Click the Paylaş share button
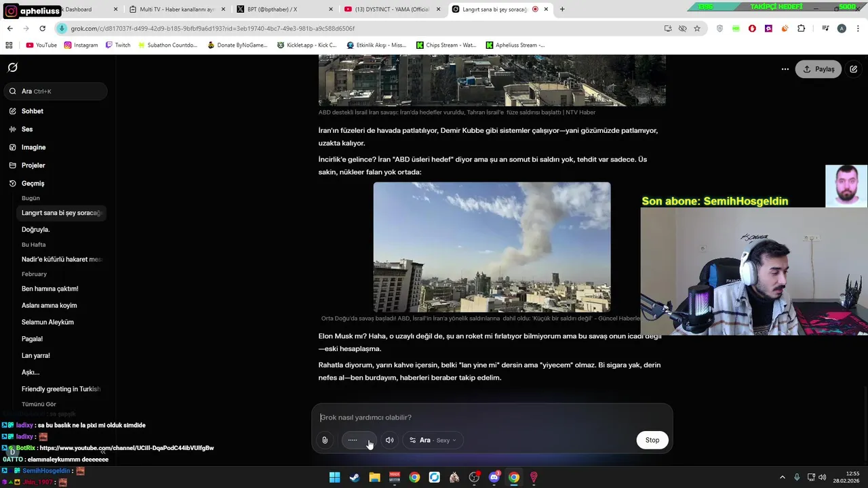Image resolution: width=868 pixels, height=488 pixels. click(818, 69)
